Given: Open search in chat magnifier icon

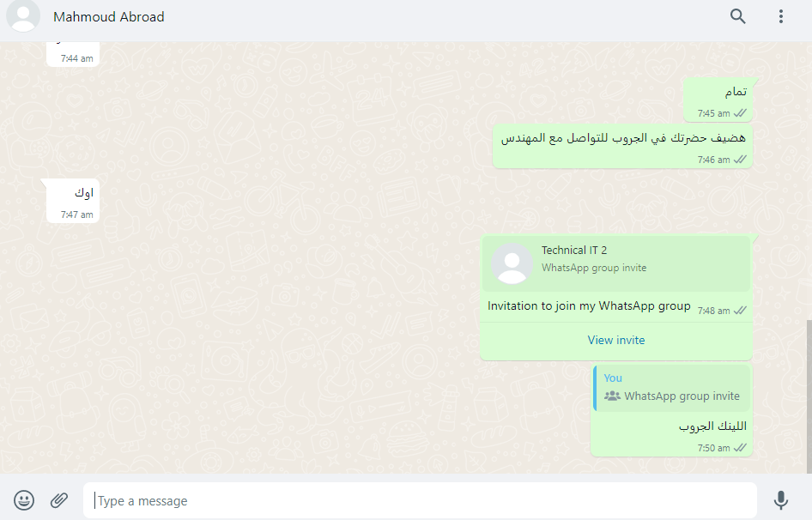Looking at the screenshot, I should tap(738, 16).
